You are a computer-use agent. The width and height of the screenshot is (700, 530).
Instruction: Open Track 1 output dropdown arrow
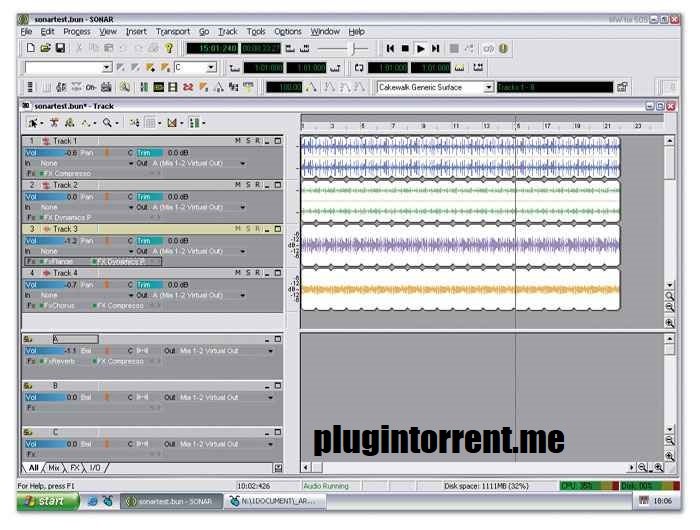[242, 163]
